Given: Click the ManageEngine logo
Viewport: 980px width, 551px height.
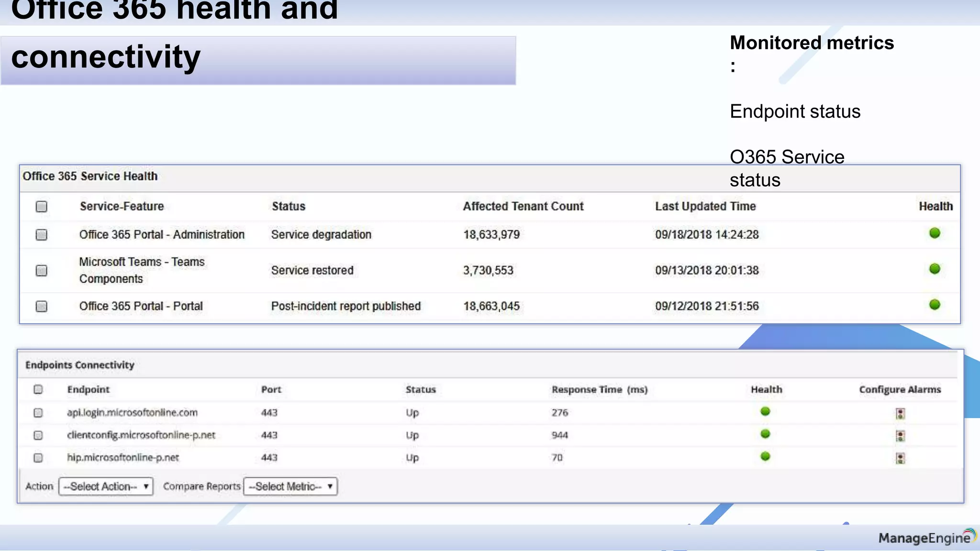Looking at the screenshot, I should pyautogui.click(x=927, y=538).
